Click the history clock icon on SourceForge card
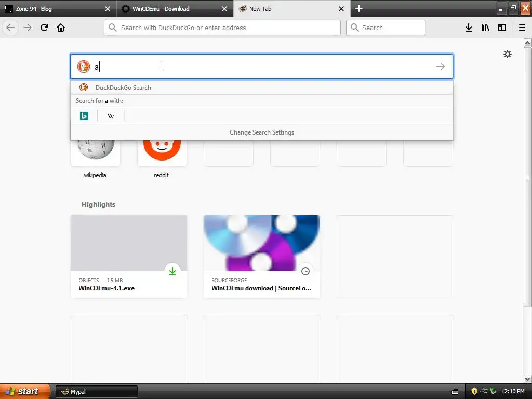Screen dimensions: 532x399 click(x=305, y=271)
